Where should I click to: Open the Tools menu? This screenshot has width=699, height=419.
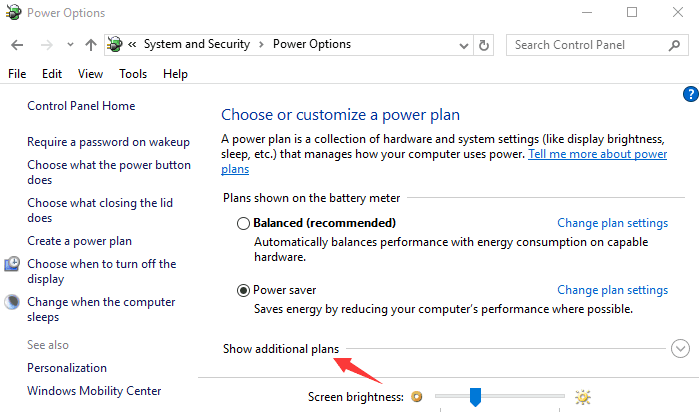click(x=133, y=74)
